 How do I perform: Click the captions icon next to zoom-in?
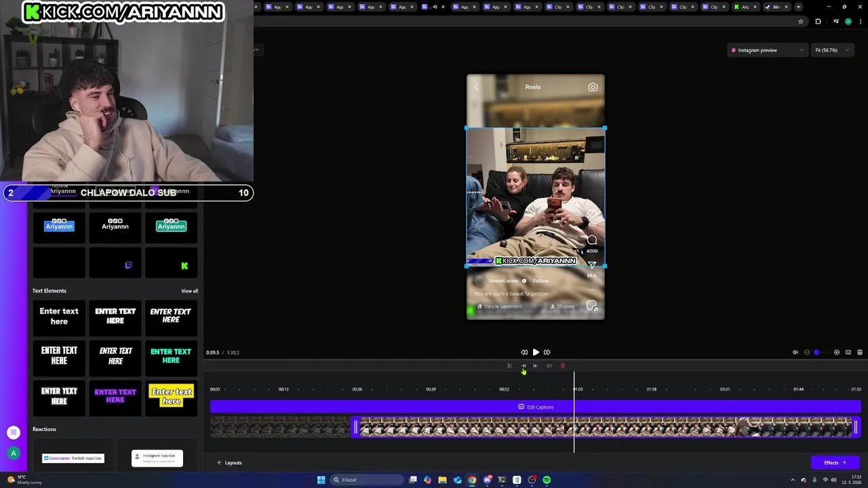848,352
